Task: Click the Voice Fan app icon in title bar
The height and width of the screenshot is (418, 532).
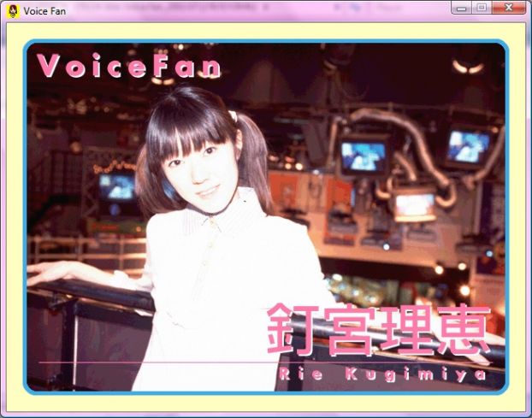Action: (x=13, y=11)
